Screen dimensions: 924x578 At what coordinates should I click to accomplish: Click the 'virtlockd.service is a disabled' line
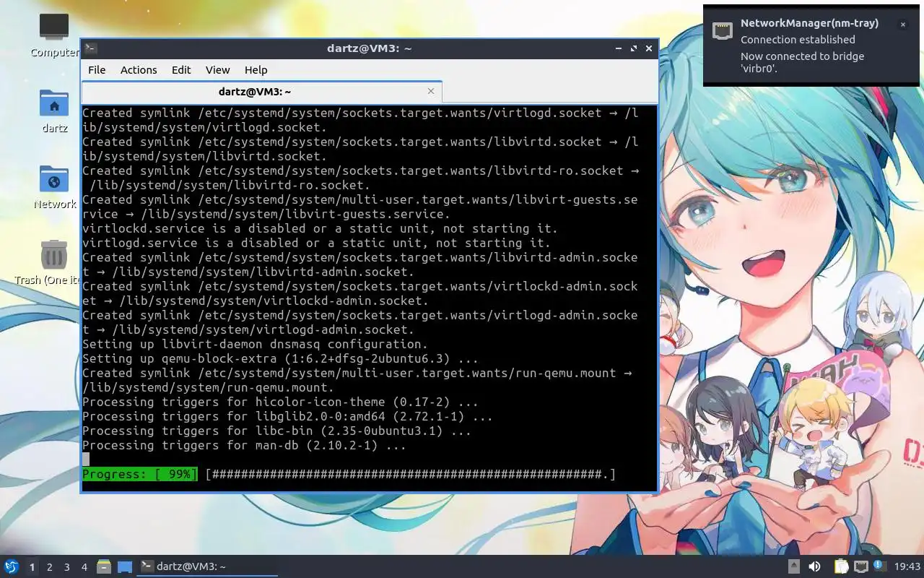(320, 228)
